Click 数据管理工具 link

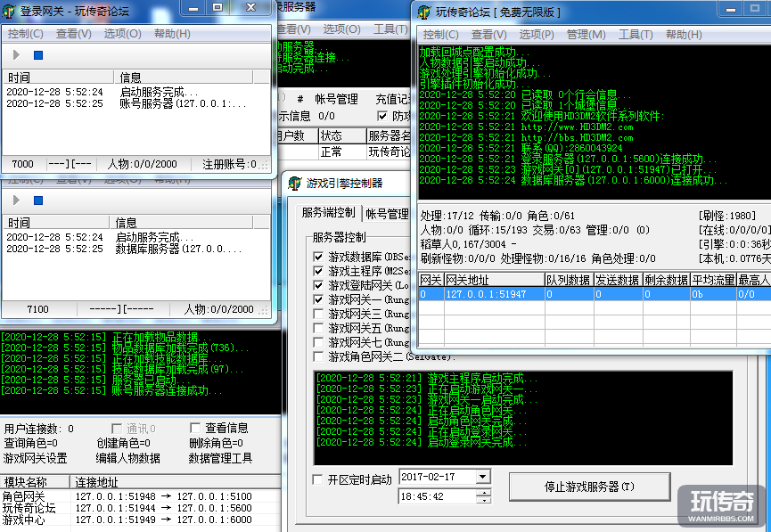pos(220,458)
